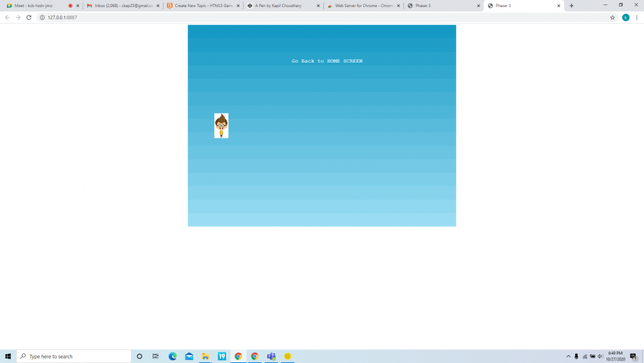The image size is (644, 363).
Task: Switch to the Gmail Inbox tab
Action: pyautogui.click(x=122, y=6)
